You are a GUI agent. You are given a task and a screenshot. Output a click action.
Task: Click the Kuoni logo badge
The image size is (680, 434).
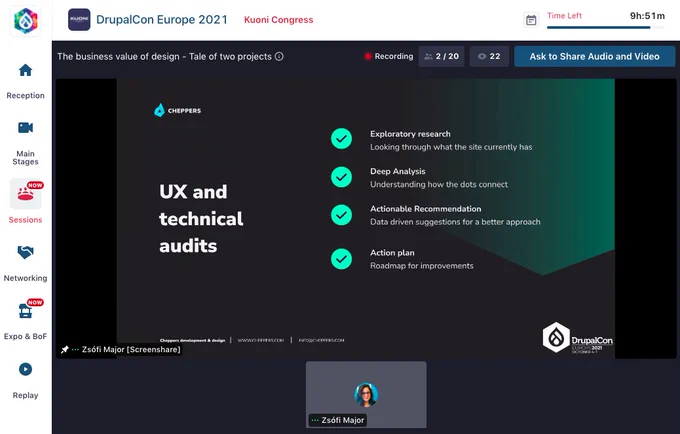[x=79, y=20]
